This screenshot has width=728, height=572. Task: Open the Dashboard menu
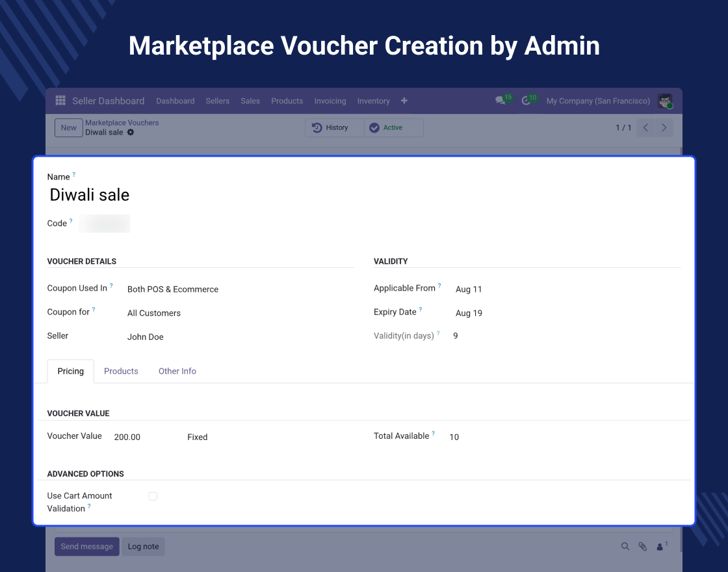coord(175,101)
